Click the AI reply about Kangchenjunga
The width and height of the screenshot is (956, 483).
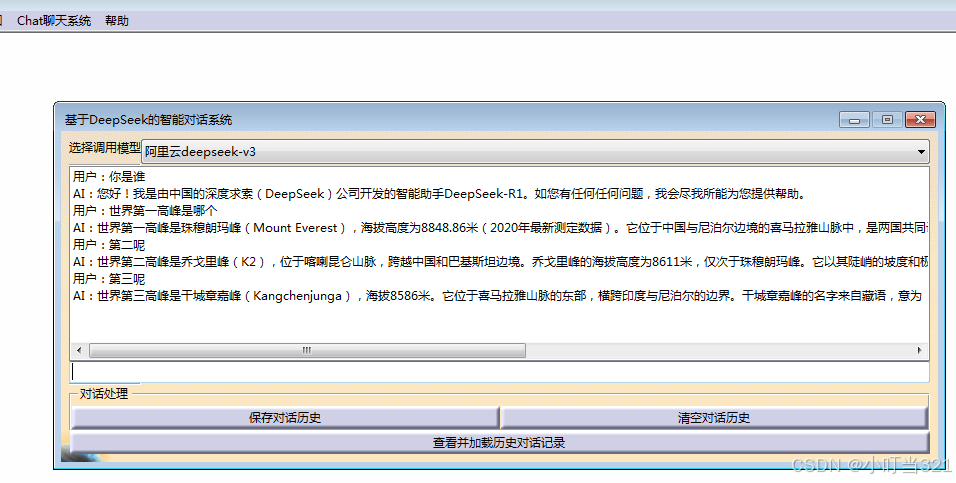point(498,296)
